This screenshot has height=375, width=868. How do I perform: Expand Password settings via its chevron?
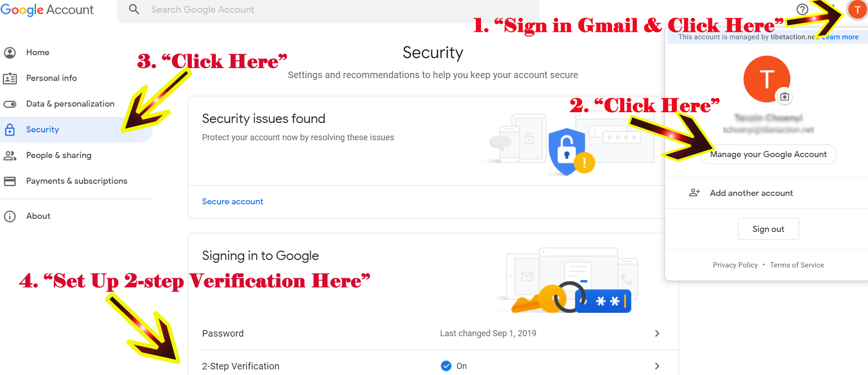point(657,333)
